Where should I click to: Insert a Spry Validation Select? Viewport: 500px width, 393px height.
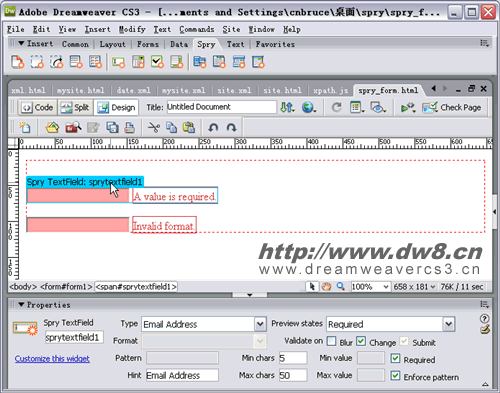138,62
